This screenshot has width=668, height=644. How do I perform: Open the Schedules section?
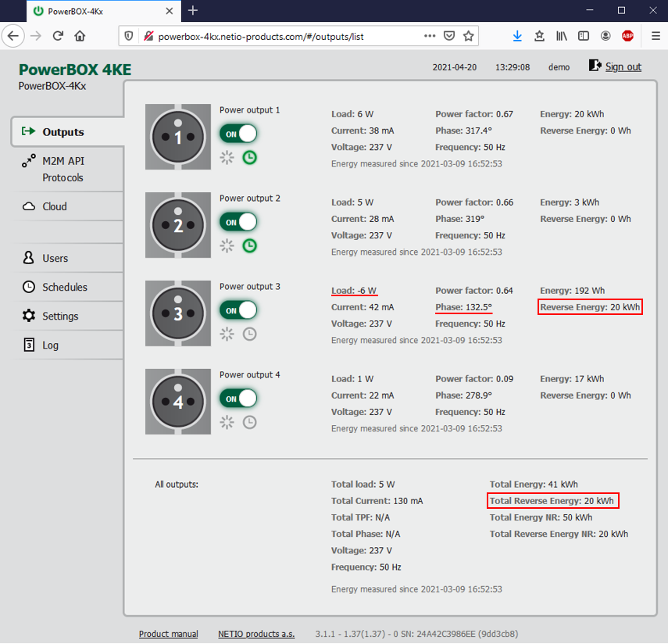click(x=68, y=288)
